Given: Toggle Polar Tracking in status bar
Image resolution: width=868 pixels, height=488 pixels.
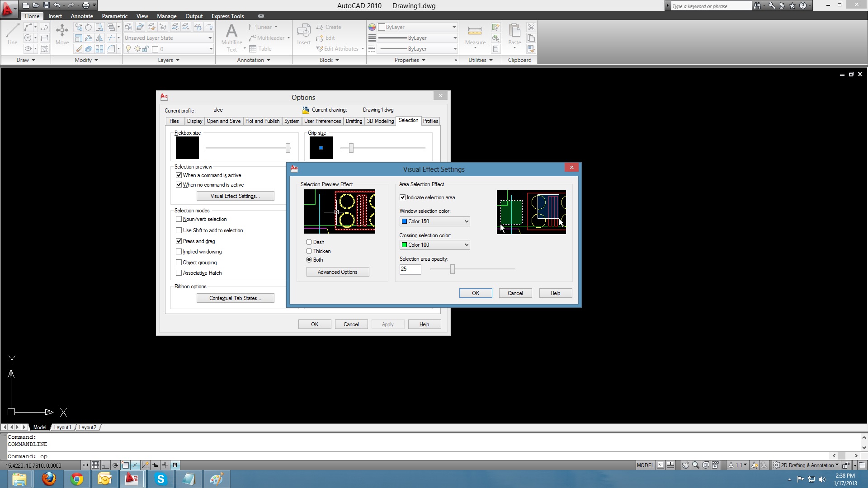Looking at the screenshot, I should pos(115,465).
